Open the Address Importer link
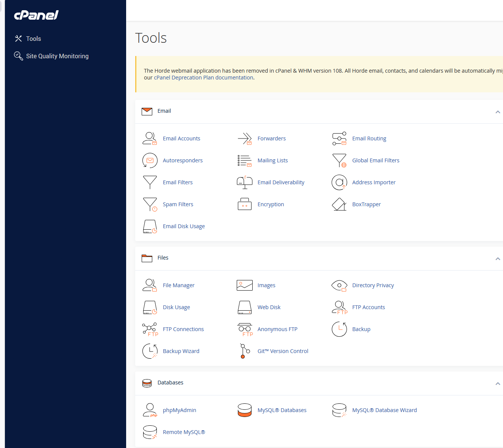This screenshot has width=503, height=448. click(374, 182)
